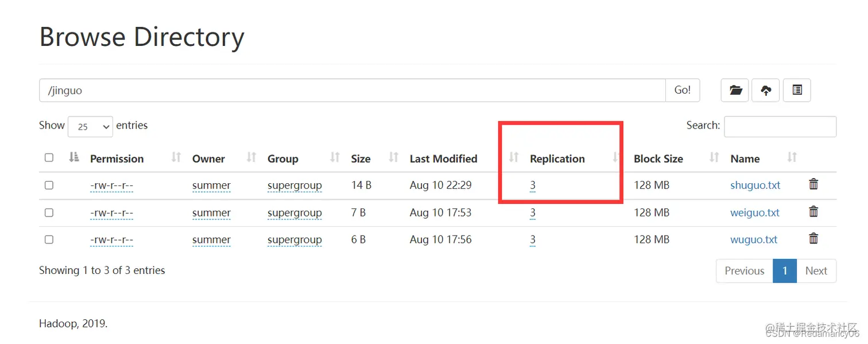The image size is (868, 344).
Task: Open the wuguo.txt file link
Action: (754, 239)
